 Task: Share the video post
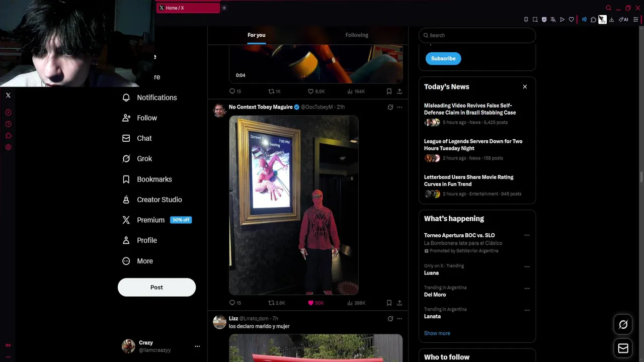point(399,91)
